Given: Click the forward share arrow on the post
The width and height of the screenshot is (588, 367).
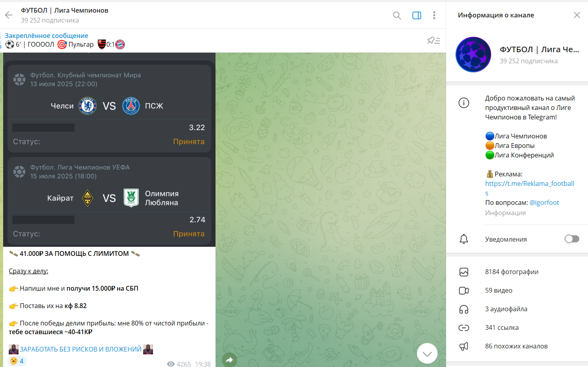Looking at the screenshot, I should (x=230, y=360).
